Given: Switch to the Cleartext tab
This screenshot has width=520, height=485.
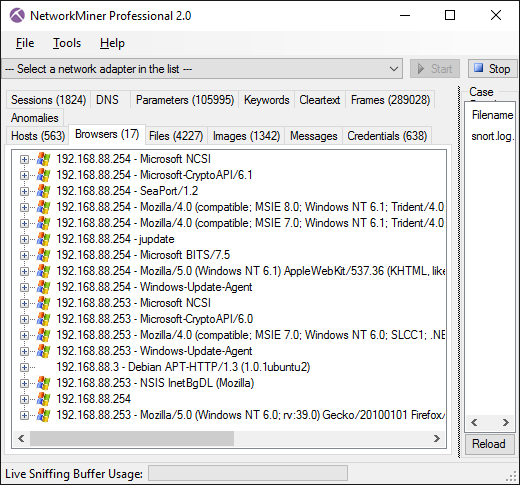Looking at the screenshot, I should (x=320, y=100).
